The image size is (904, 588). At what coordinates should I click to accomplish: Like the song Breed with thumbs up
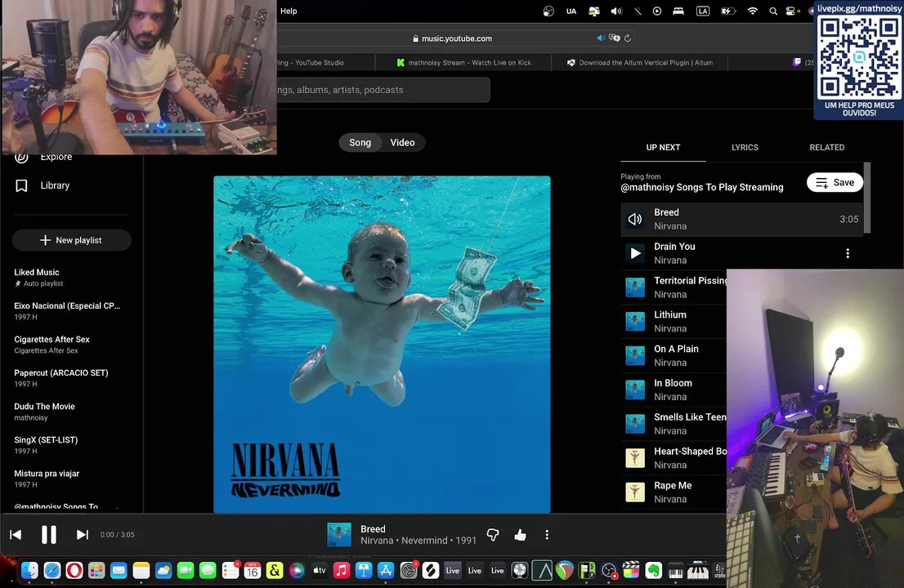pos(520,535)
